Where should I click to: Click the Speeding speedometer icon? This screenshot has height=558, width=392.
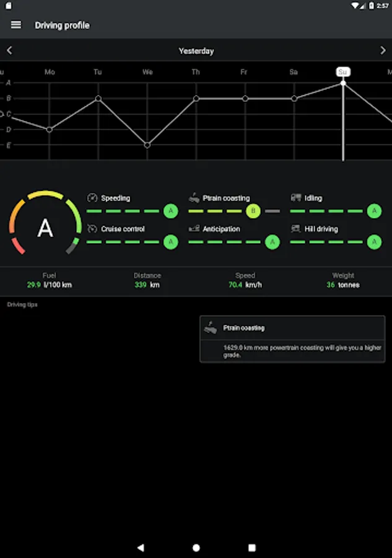(x=92, y=198)
